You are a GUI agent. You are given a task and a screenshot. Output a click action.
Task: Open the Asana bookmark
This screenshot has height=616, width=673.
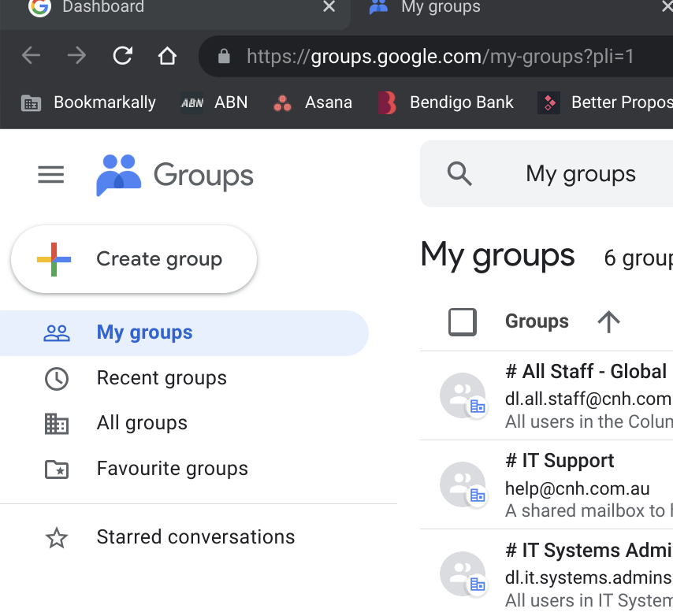[313, 102]
